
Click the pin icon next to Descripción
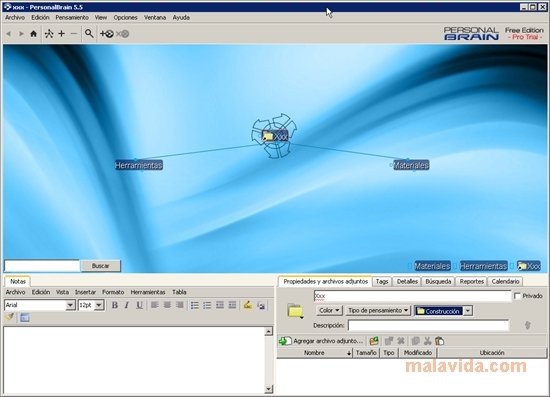pyautogui.click(x=528, y=325)
